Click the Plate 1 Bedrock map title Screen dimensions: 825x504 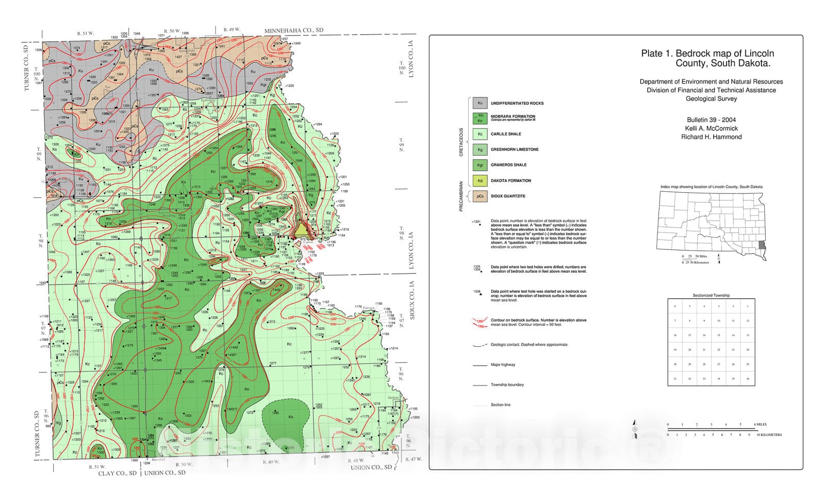point(707,58)
